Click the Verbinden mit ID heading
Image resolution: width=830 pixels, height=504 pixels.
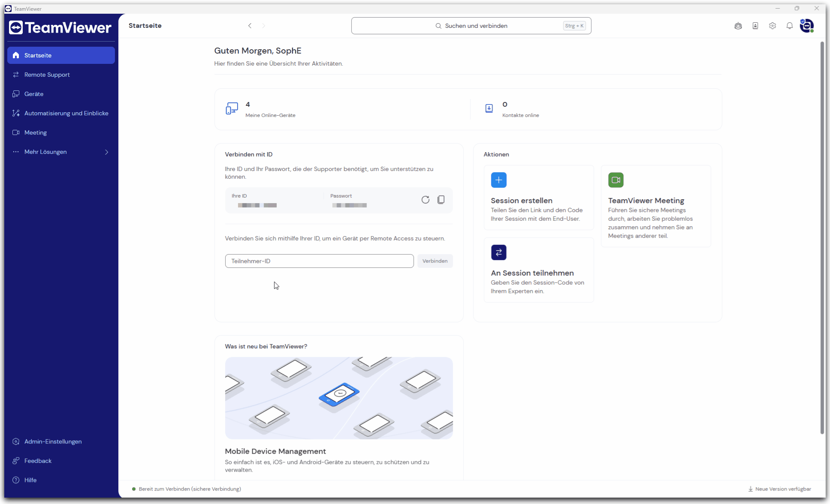tap(249, 154)
